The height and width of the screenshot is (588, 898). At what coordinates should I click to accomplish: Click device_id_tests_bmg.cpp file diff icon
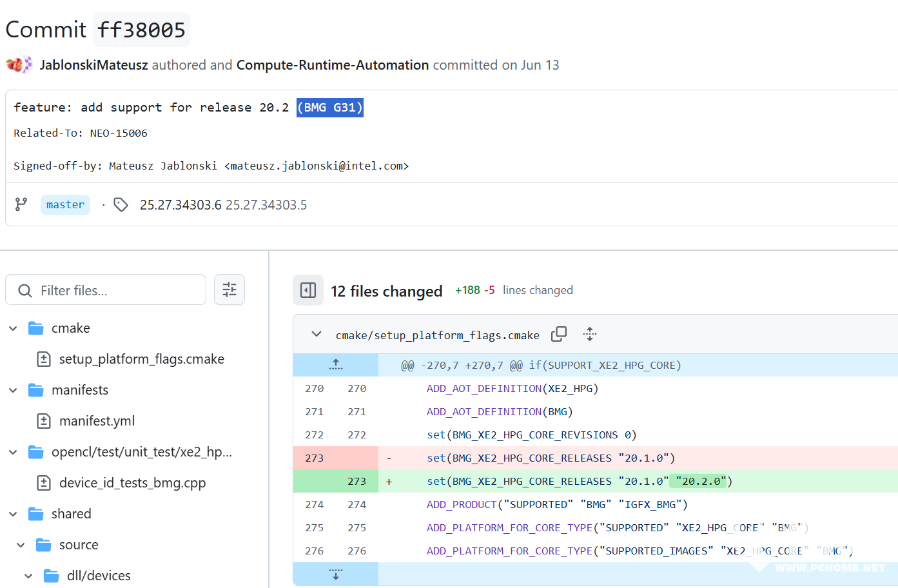[x=44, y=483]
